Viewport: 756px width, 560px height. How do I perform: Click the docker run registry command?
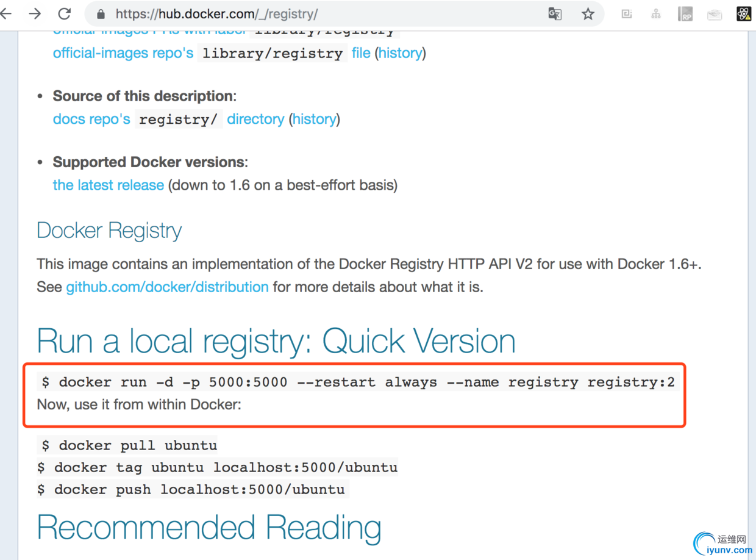point(358,382)
